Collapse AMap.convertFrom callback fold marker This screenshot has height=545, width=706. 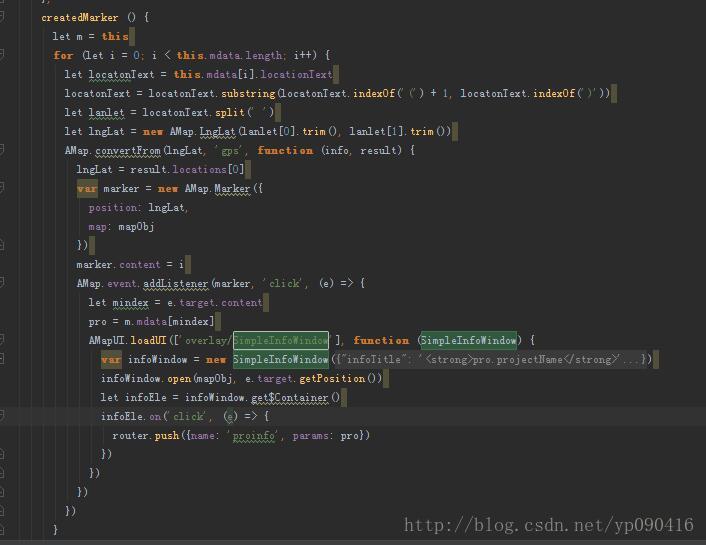pos(2,150)
